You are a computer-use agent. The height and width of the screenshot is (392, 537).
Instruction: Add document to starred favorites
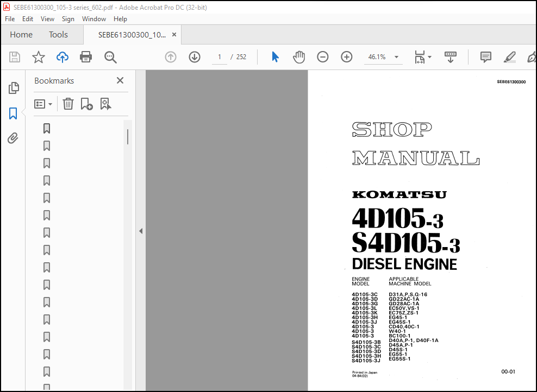point(39,57)
